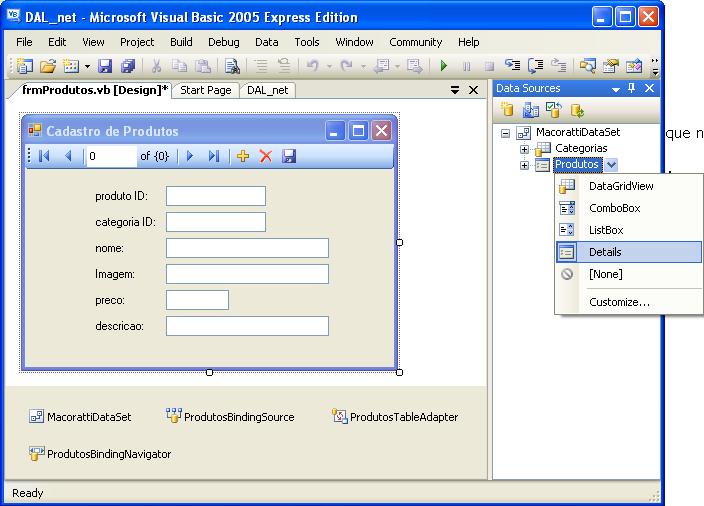Open the Solution Explorer toolbar icon

tap(587, 66)
